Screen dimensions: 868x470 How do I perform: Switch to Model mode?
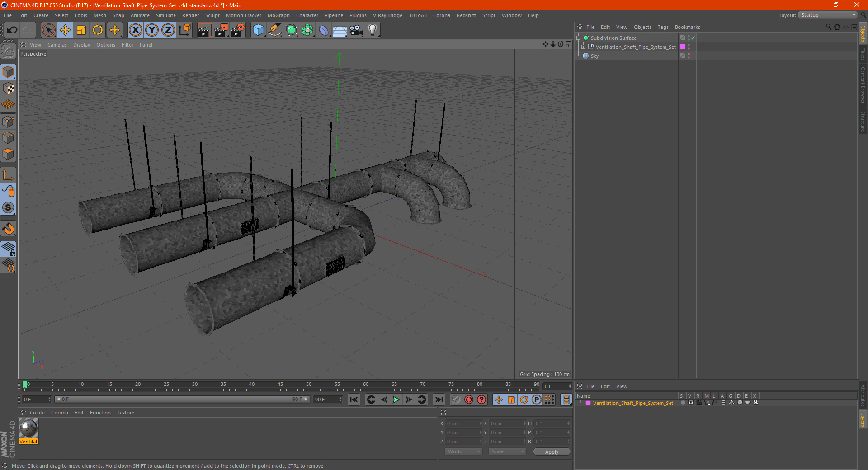click(8, 72)
